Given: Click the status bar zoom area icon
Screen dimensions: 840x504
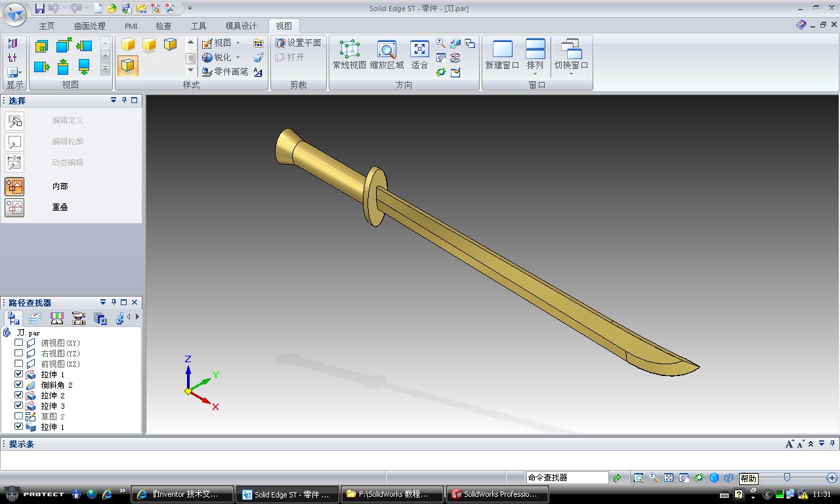Looking at the screenshot, I should 639,478.
